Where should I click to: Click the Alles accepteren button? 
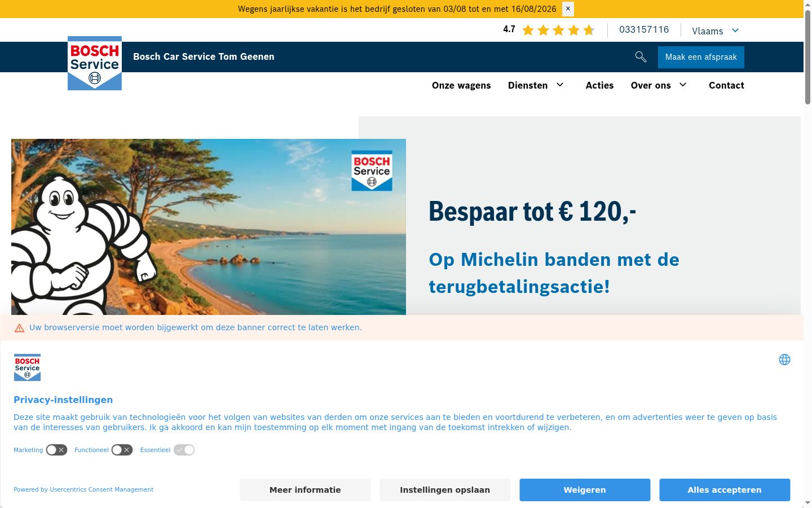point(725,490)
